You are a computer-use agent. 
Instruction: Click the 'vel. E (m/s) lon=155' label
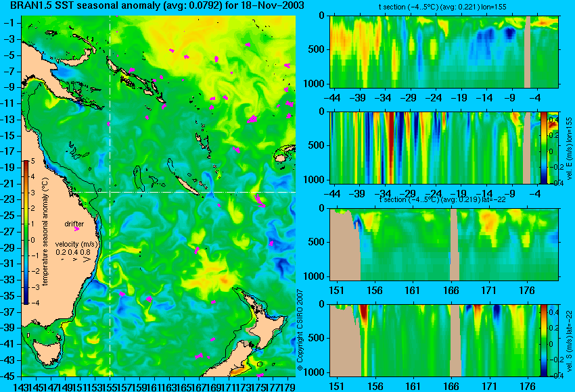click(x=570, y=149)
